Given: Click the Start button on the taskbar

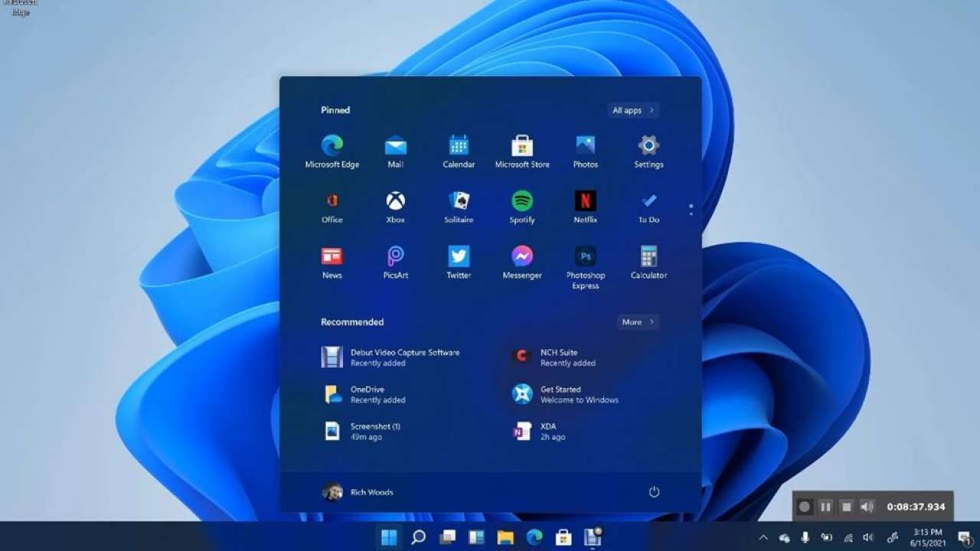Looking at the screenshot, I should 389,537.
